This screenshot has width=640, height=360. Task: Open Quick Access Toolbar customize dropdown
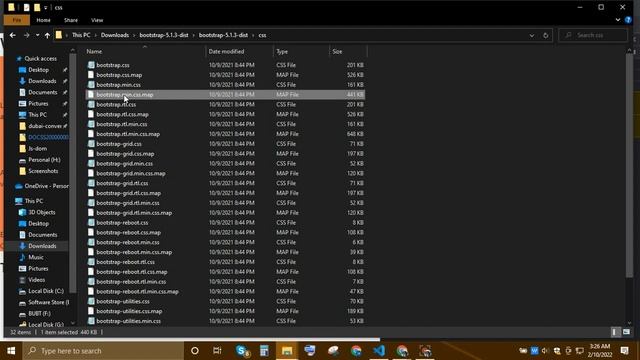46,7
